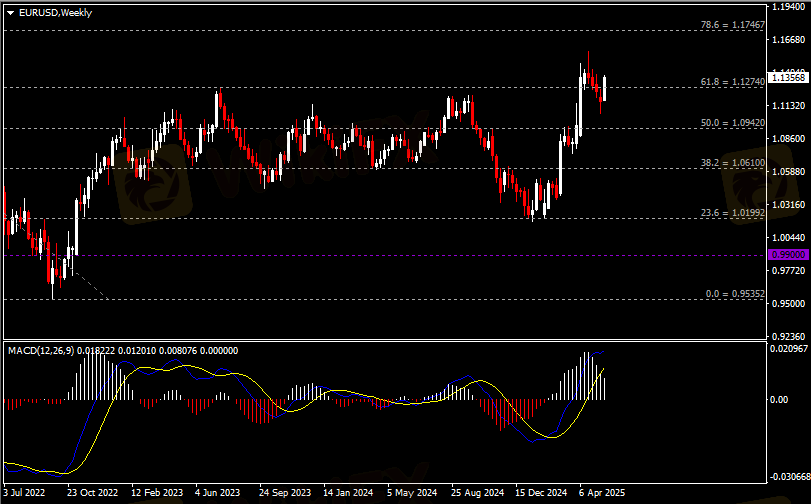Click the 1.11320 price scale value
The image size is (811, 504).
pos(789,106)
